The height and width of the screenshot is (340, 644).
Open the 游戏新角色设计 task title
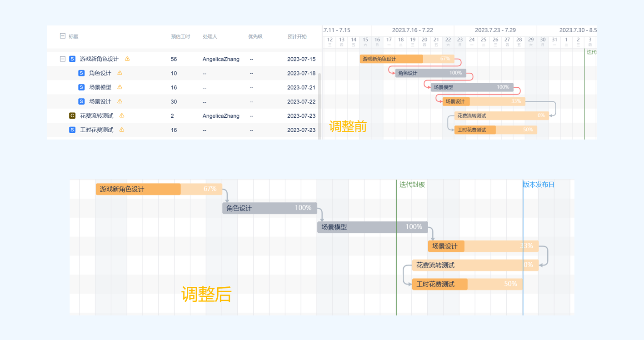pos(99,59)
